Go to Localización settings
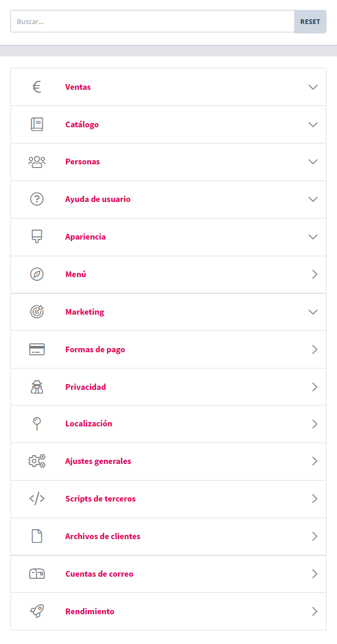 [89, 424]
